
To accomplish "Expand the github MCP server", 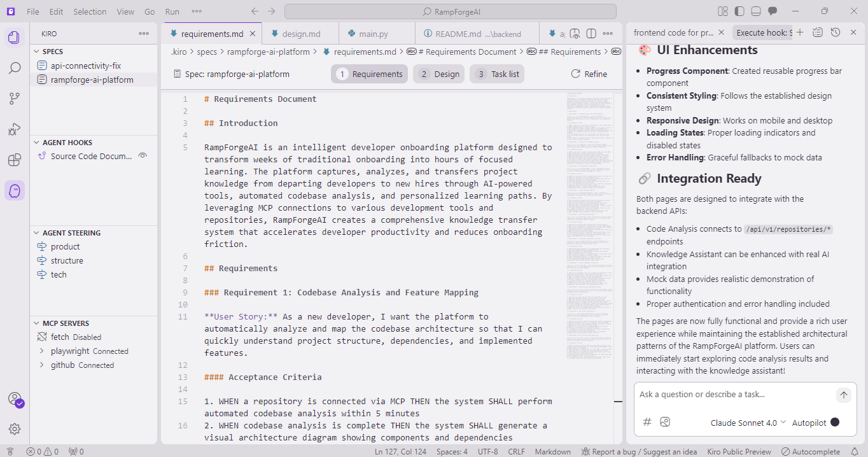I will [42, 365].
